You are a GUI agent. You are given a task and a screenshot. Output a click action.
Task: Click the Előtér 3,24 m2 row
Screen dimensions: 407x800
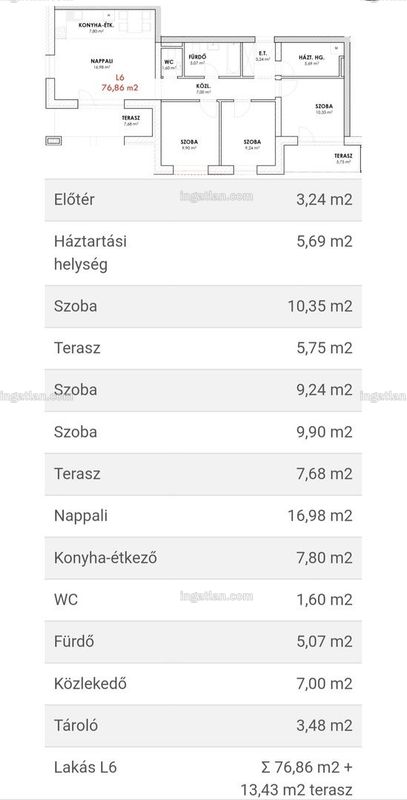pyautogui.click(x=203, y=199)
